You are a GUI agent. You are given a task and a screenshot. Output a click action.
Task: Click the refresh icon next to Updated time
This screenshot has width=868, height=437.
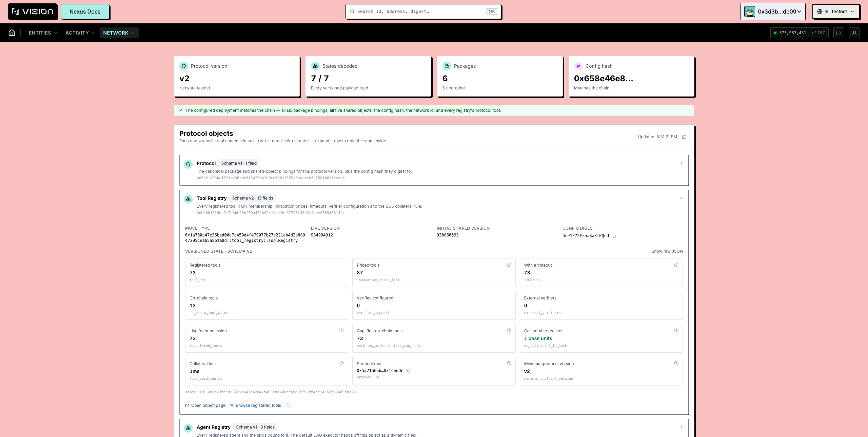point(684,137)
